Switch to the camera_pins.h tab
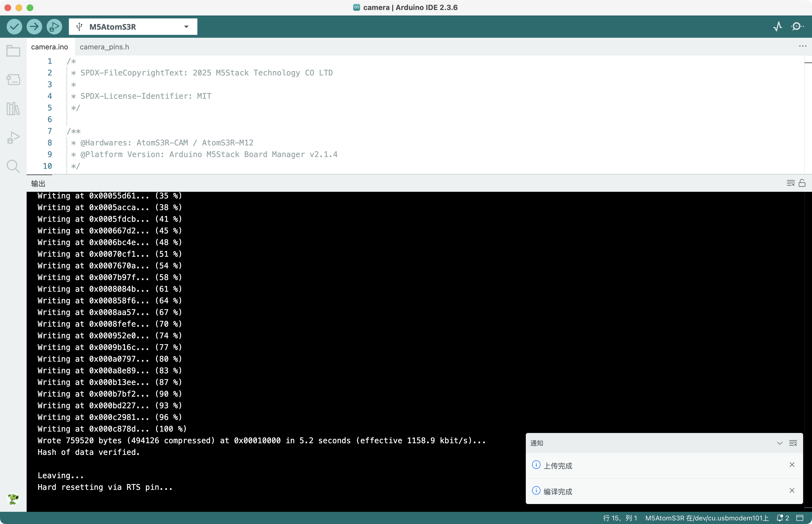The image size is (812, 524). pos(104,47)
